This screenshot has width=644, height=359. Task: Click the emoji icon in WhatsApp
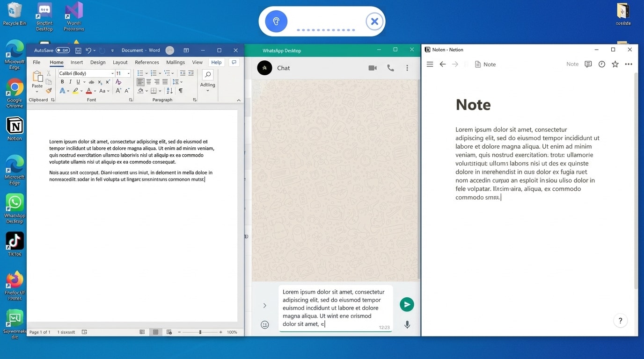(x=265, y=324)
